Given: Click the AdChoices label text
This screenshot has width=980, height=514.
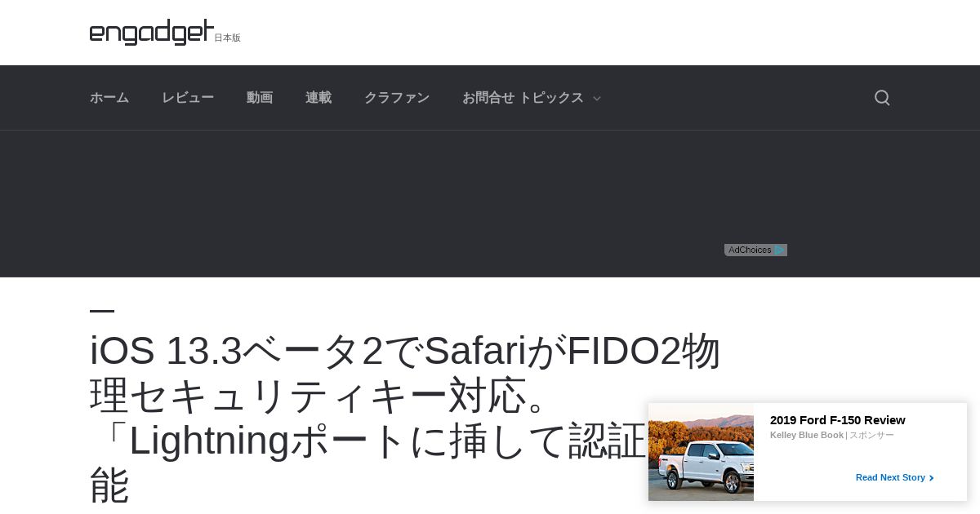Looking at the screenshot, I should (750, 250).
